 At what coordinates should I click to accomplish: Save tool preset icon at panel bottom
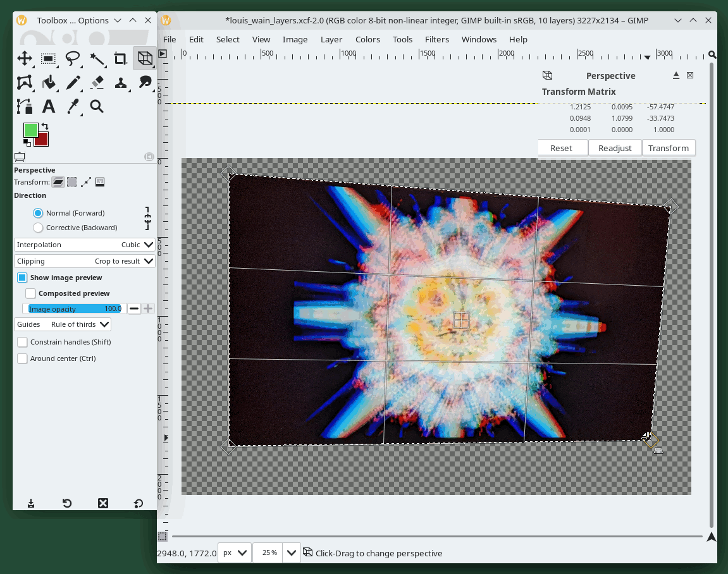[x=30, y=503]
